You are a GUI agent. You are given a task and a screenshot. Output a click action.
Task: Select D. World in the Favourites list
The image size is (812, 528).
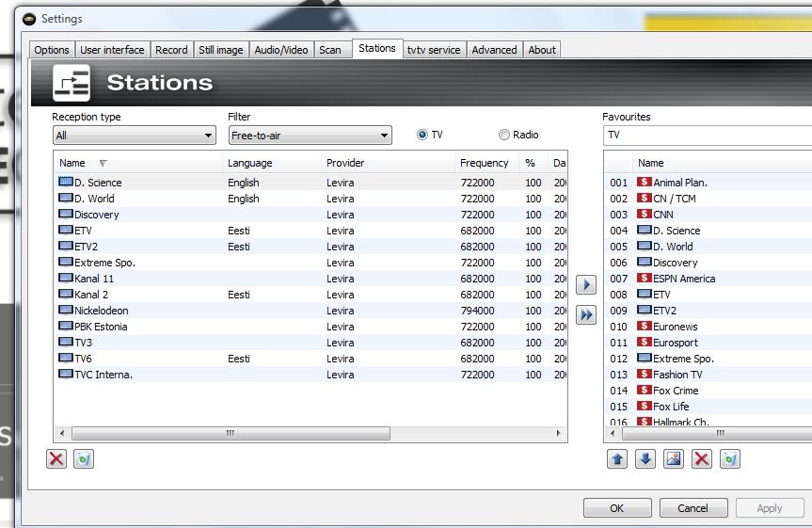pos(709,247)
